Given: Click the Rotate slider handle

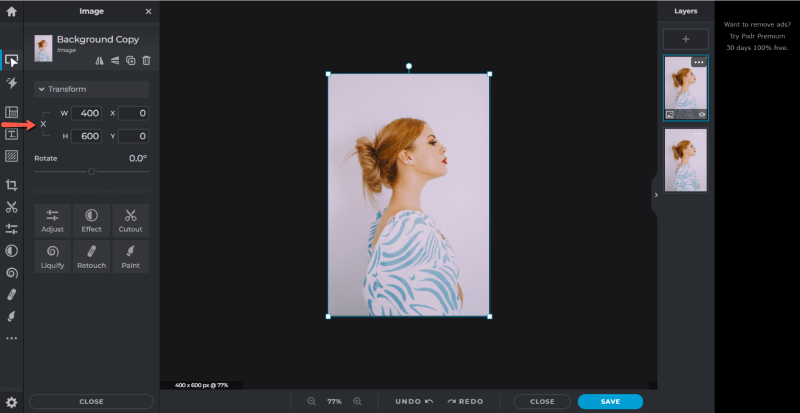Looking at the screenshot, I should point(92,171).
